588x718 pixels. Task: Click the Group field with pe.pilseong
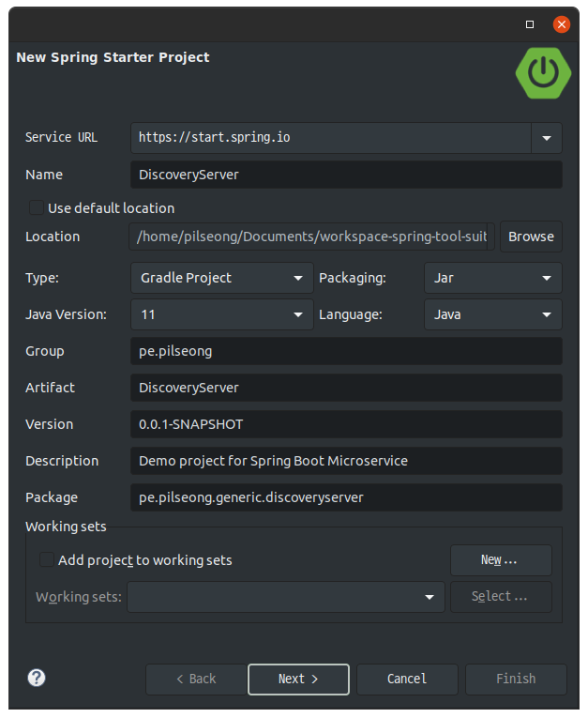(x=346, y=351)
